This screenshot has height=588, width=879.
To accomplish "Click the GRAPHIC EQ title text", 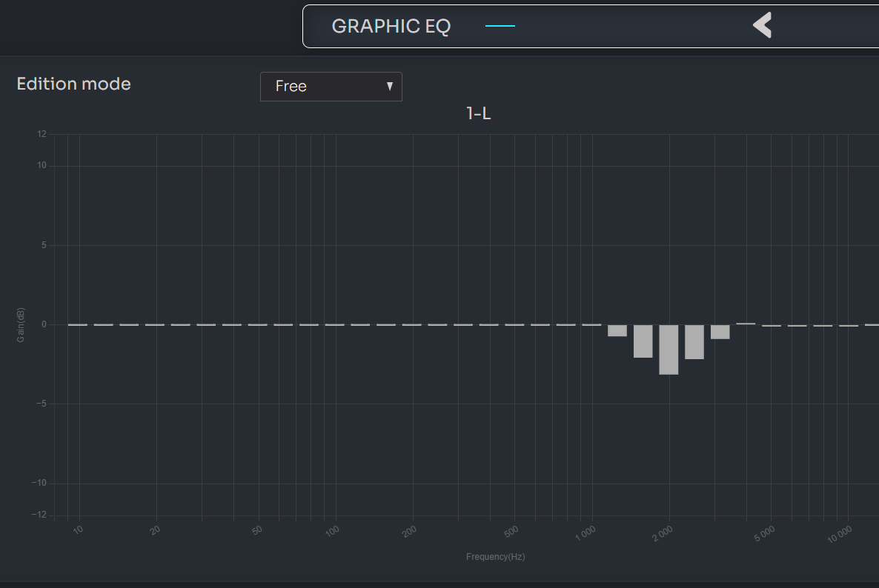I will [391, 26].
